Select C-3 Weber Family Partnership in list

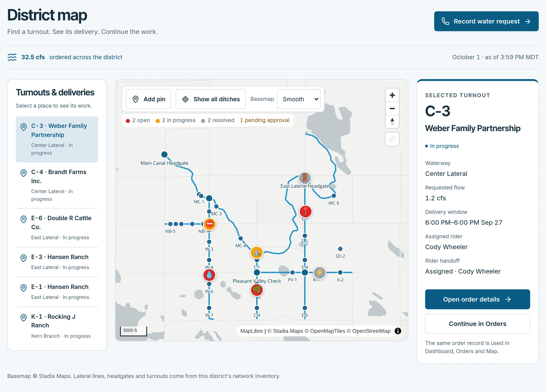[57, 139]
